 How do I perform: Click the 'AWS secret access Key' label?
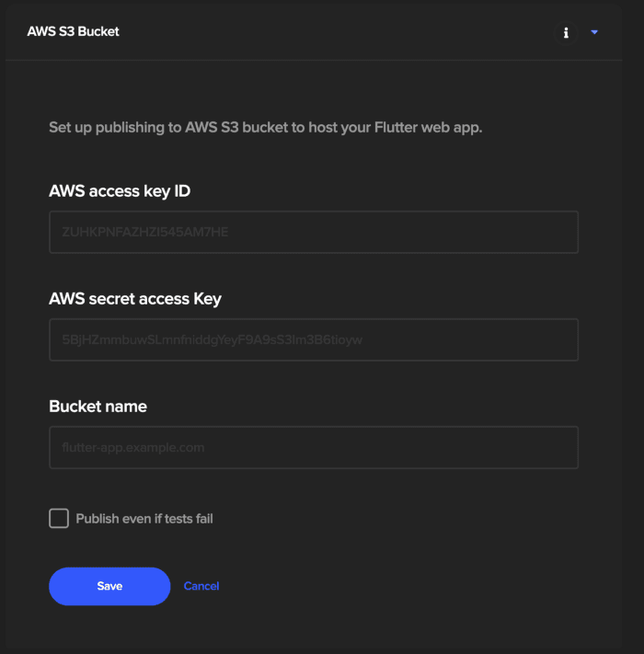tap(135, 299)
